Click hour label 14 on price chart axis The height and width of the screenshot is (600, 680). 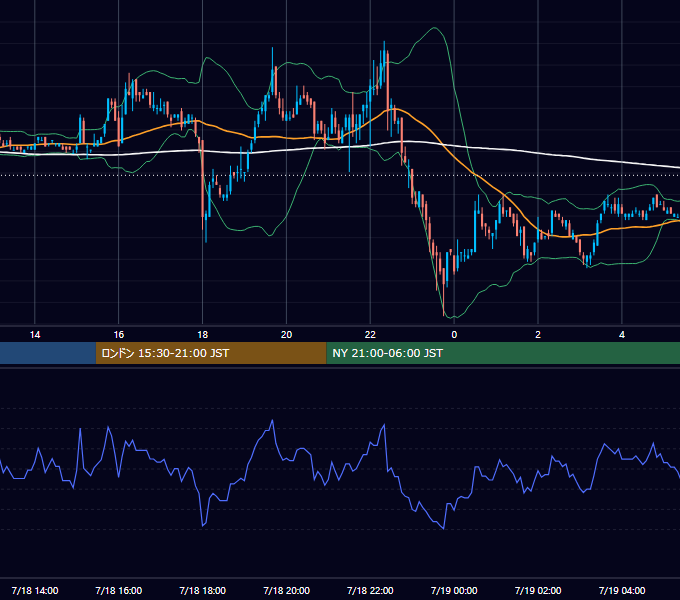pyautogui.click(x=35, y=335)
